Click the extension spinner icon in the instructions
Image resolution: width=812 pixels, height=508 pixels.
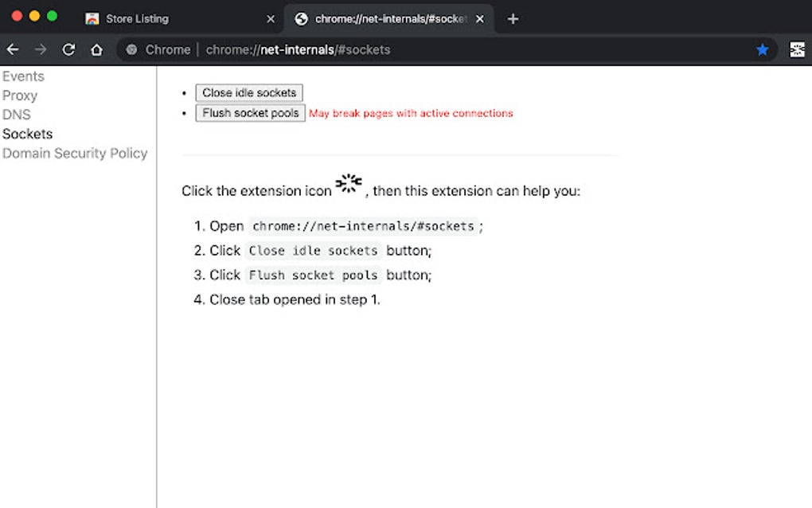tap(348, 184)
